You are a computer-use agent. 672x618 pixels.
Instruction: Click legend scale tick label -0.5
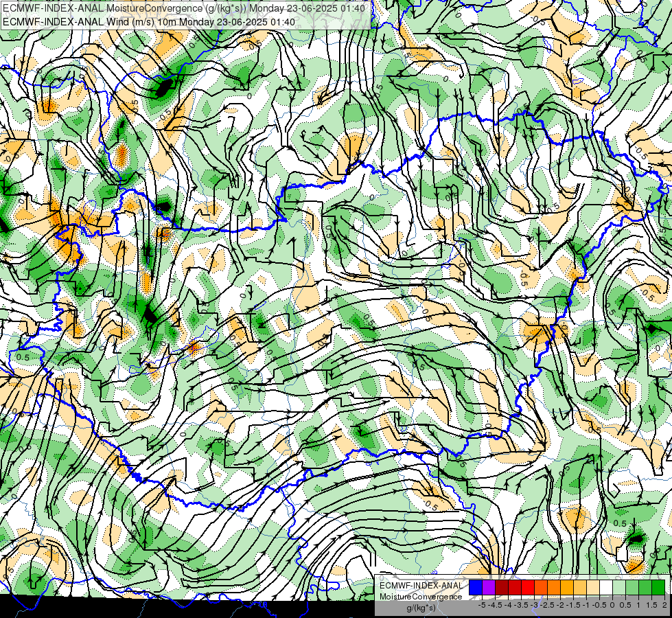(x=599, y=605)
